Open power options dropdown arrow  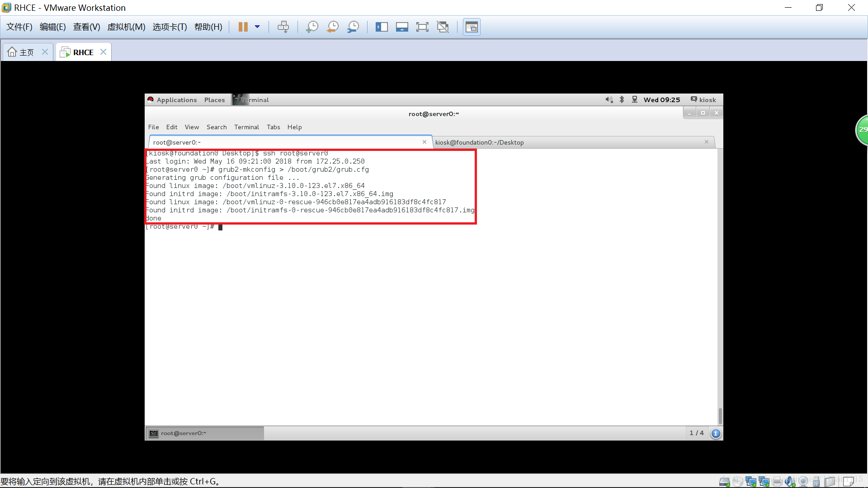[257, 27]
